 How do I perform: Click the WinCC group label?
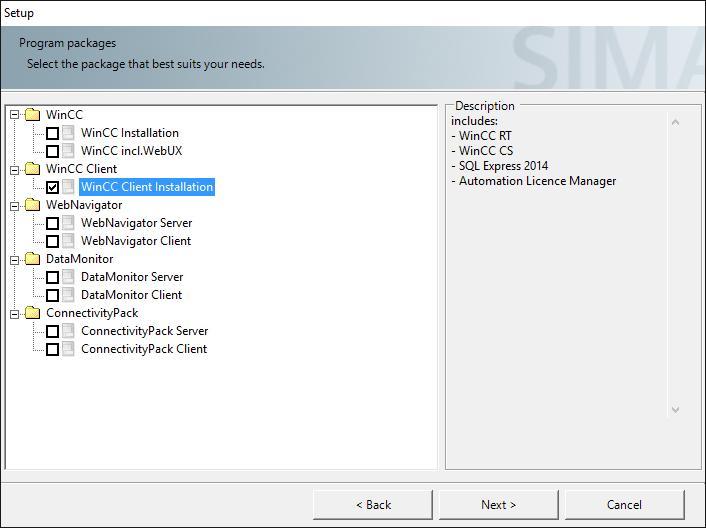(64, 115)
